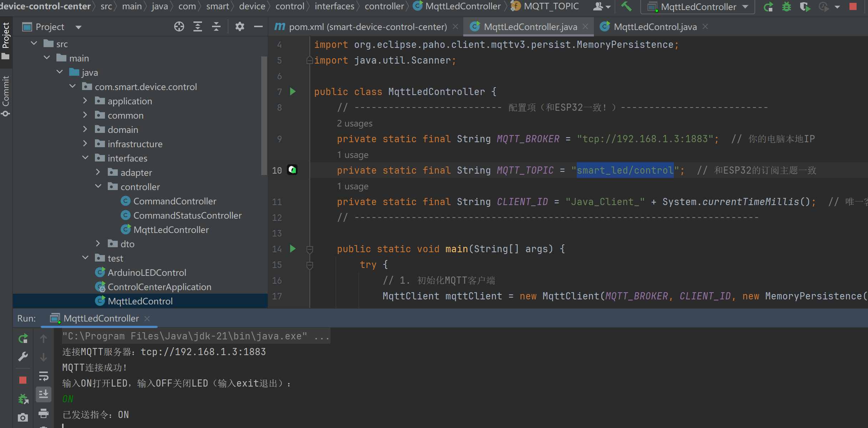This screenshot has width=868, height=428.
Task: Click Collapse All icon in Project panel
Action: [216, 27]
